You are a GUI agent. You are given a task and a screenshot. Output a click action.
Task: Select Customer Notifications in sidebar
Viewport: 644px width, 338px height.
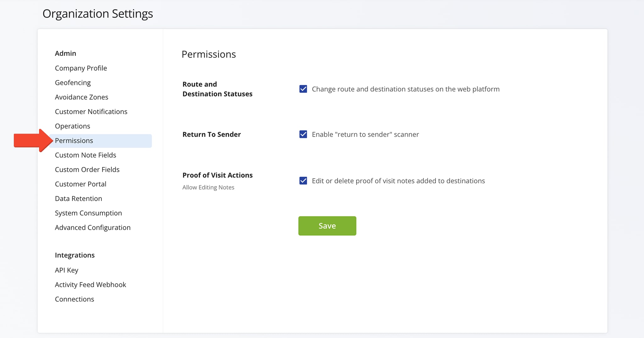91,112
